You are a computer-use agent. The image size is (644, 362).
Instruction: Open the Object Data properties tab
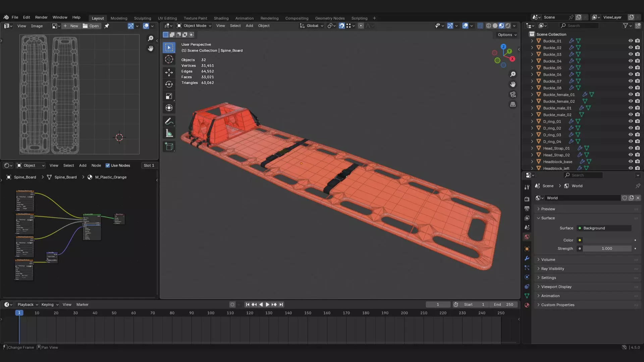pos(527,296)
